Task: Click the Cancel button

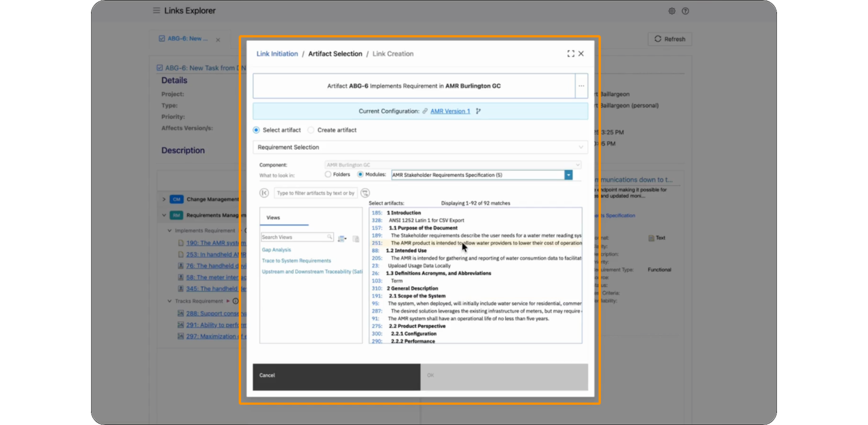Action: coord(336,377)
